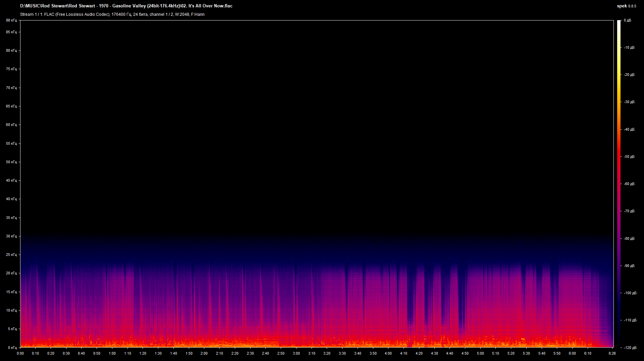This screenshot has width=644, height=361.
Task: Click the 6:00 time axis label
Action: pyautogui.click(x=572, y=353)
